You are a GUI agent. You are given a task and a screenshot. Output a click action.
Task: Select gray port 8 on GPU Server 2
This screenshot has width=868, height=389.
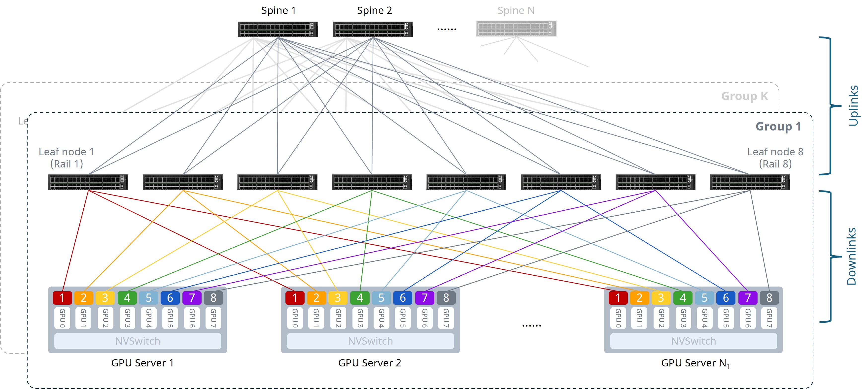pos(446,298)
